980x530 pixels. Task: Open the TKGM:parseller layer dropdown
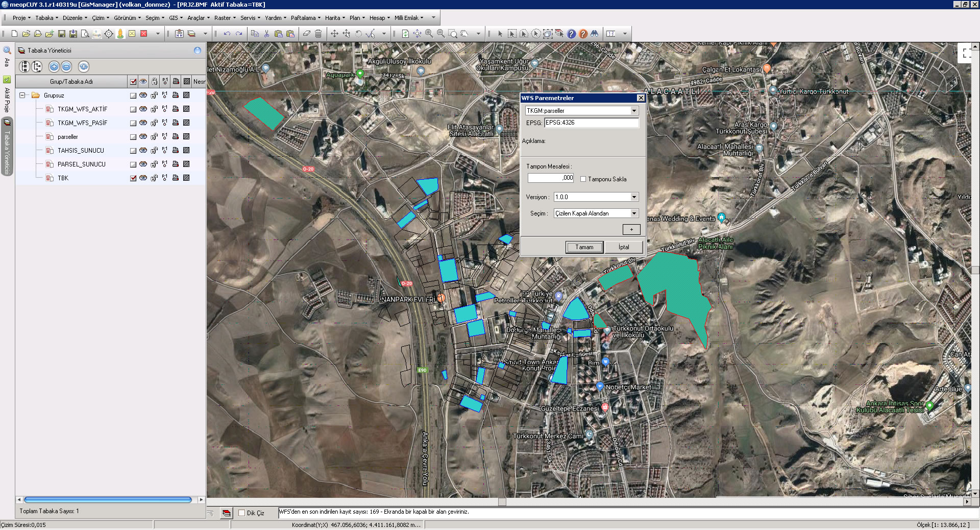(634, 111)
